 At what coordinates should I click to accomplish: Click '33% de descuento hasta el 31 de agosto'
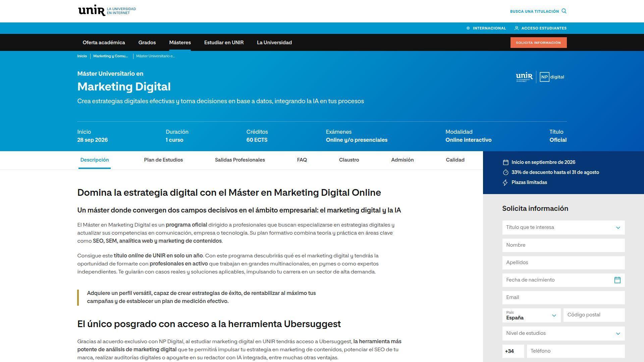pos(555,172)
